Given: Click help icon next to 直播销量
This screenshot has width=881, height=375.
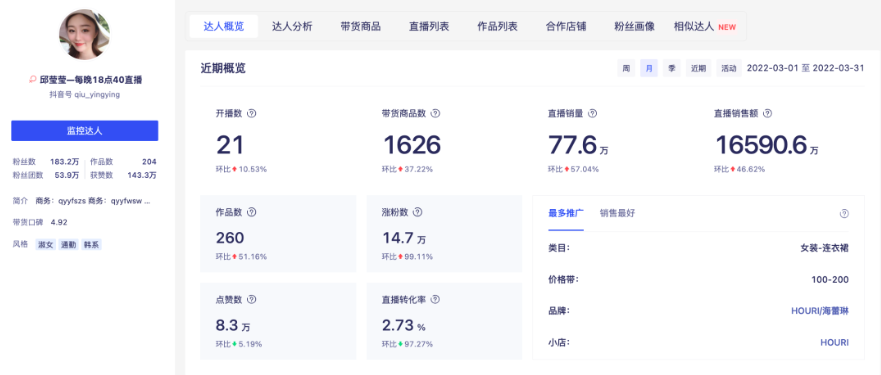Looking at the screenshot, I should 592,113.
